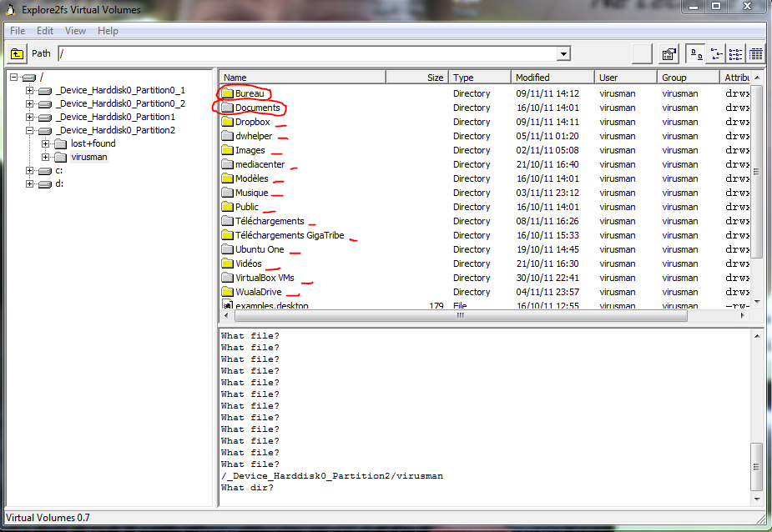Click the file list horizontal scrollbar thumb
The width and height of the screenshot is (772, 532).
(460, 315)
